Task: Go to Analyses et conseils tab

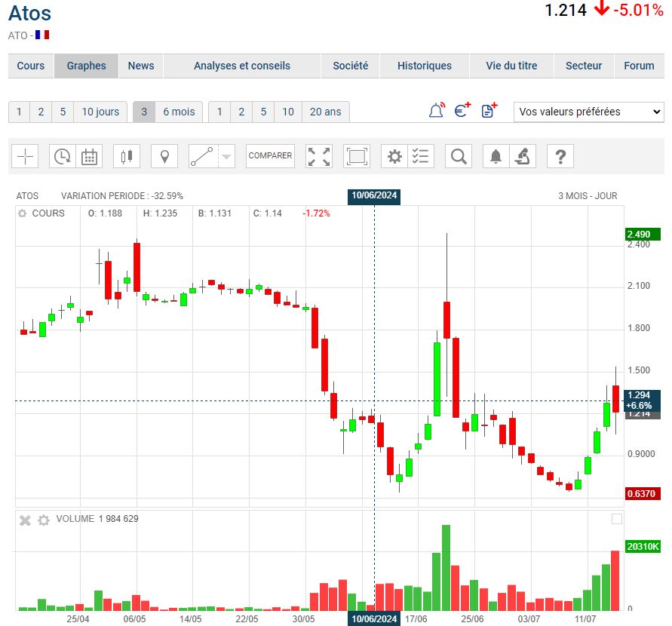Action: coord(242,66)
